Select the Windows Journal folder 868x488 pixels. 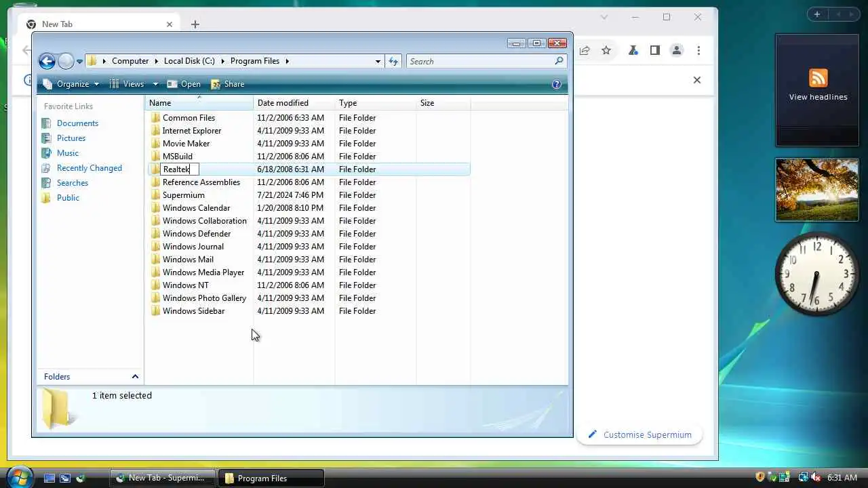[x=193, y=247]
